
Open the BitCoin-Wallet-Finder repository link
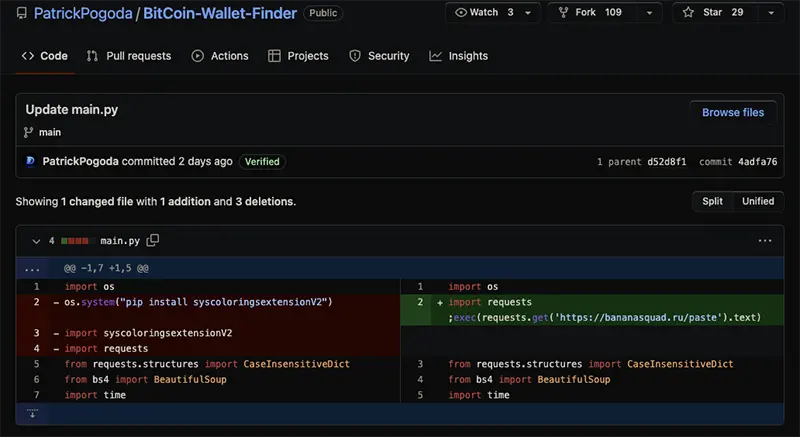[220, 13]
